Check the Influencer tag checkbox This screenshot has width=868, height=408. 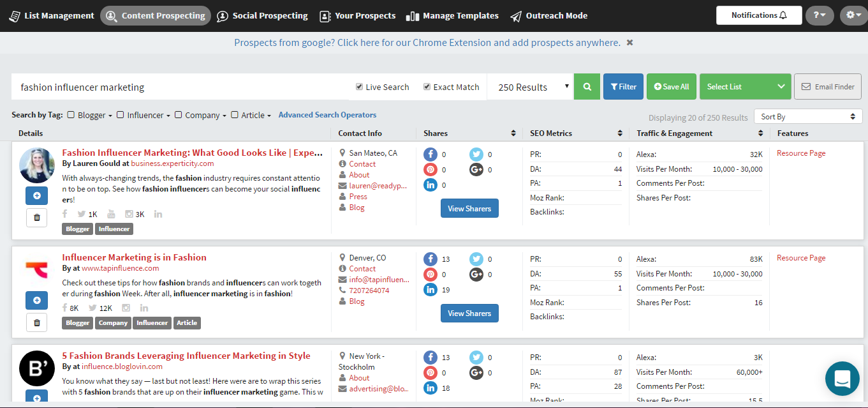coord(121,115)
